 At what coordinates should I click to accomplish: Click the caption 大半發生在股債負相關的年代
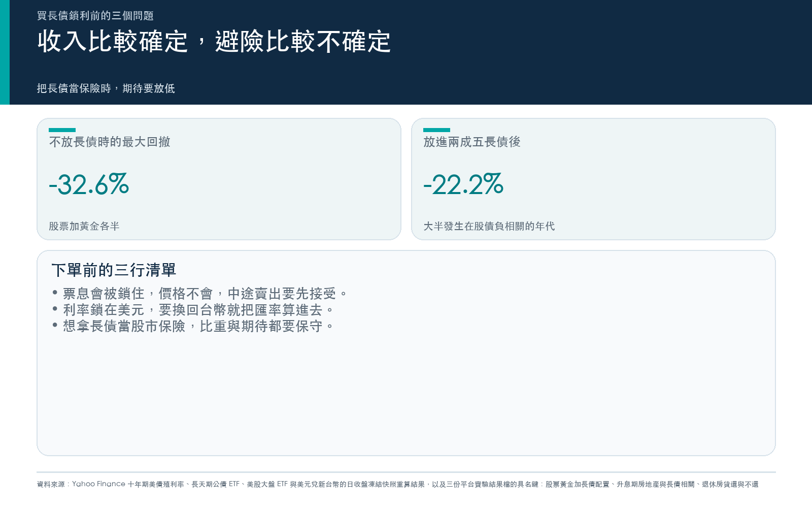(x=489, y=226)
